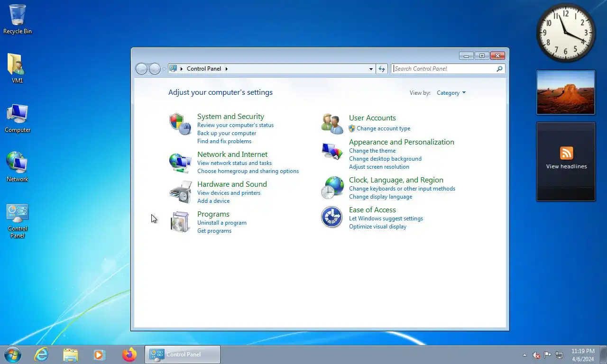Image resolution: width=607 pixels, height=364 pixels.
Task: Click Back up your computer
Action: click(x=227, y=133)
